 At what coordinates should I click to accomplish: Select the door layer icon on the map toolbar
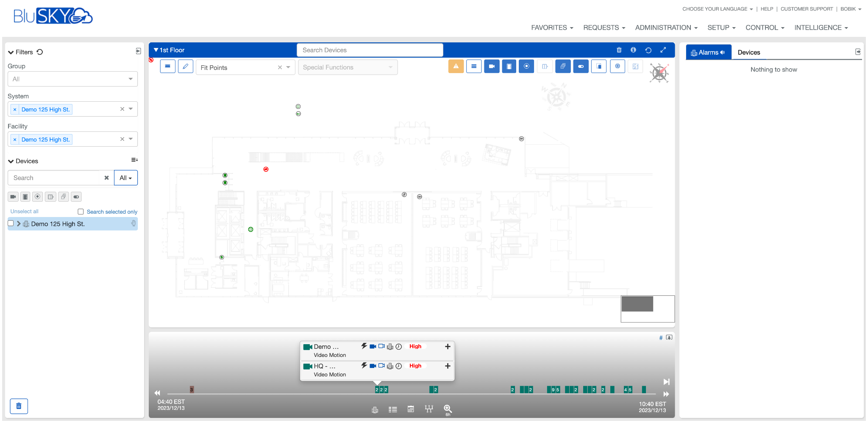tap(509, 66)
